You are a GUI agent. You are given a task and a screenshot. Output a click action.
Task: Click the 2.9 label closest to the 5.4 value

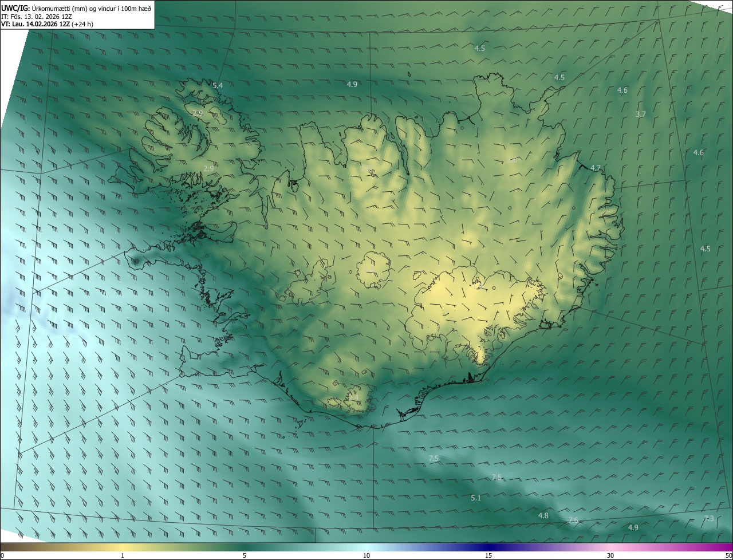[x=198, y=113]
